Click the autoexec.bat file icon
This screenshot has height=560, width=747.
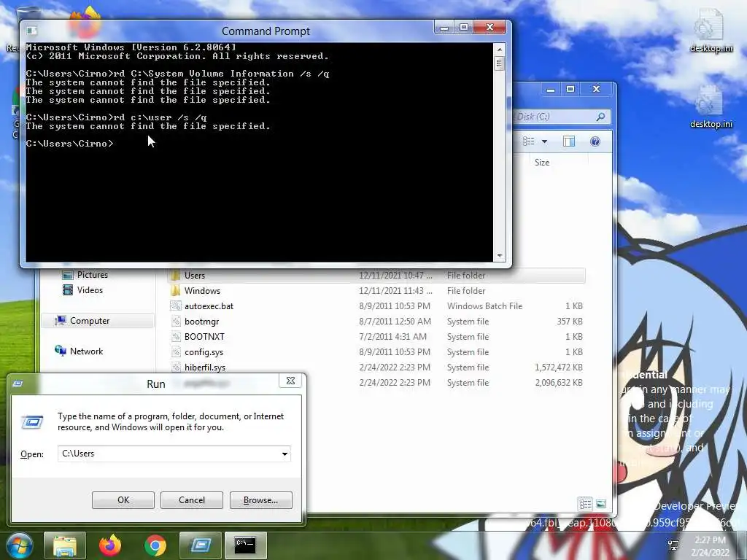coord(176,306)
